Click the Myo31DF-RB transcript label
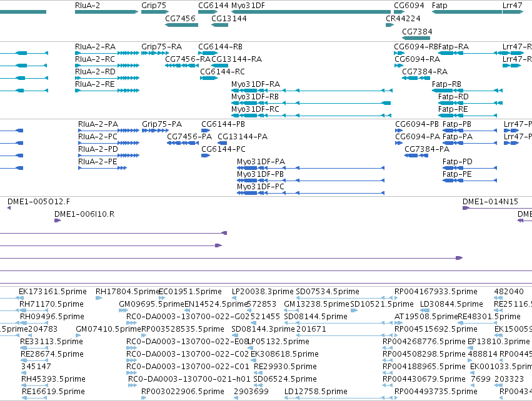This screenshot has height=401, width=532. (255, 97)
